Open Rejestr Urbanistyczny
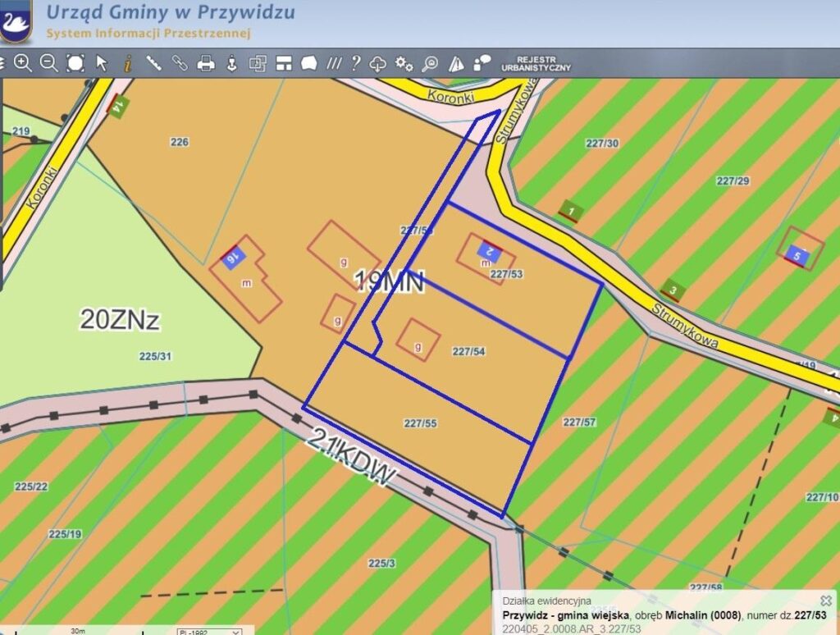The height and width of the screenshot is (635, 840). [x=536, y=64]
